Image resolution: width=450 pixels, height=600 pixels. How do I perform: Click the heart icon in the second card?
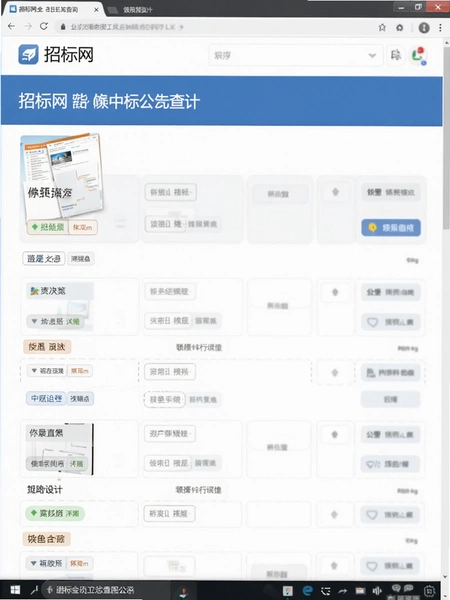(x=372, y=322)
